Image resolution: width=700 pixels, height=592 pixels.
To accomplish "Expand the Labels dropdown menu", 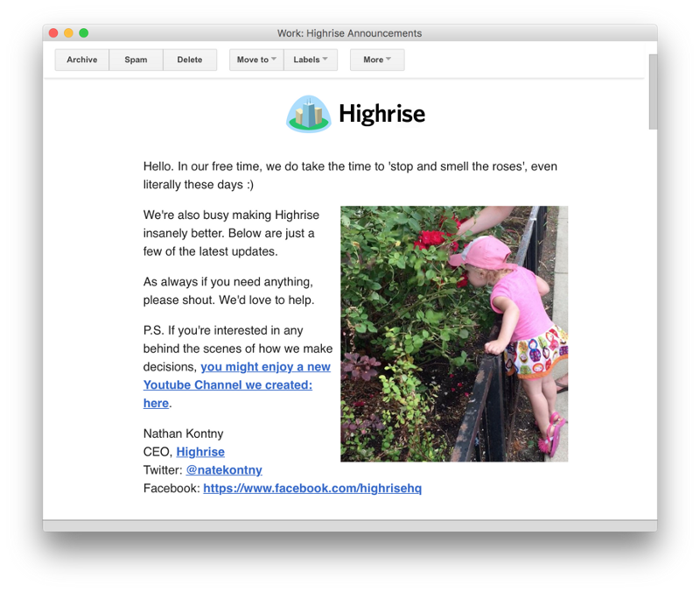I will pos(311,60).
